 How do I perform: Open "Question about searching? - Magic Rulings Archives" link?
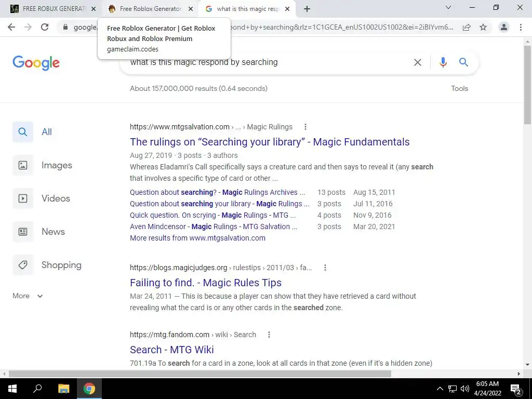click(x=217, y=192)
